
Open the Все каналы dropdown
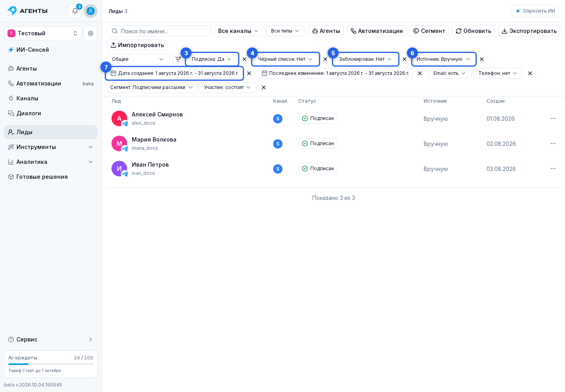point(239,31)
